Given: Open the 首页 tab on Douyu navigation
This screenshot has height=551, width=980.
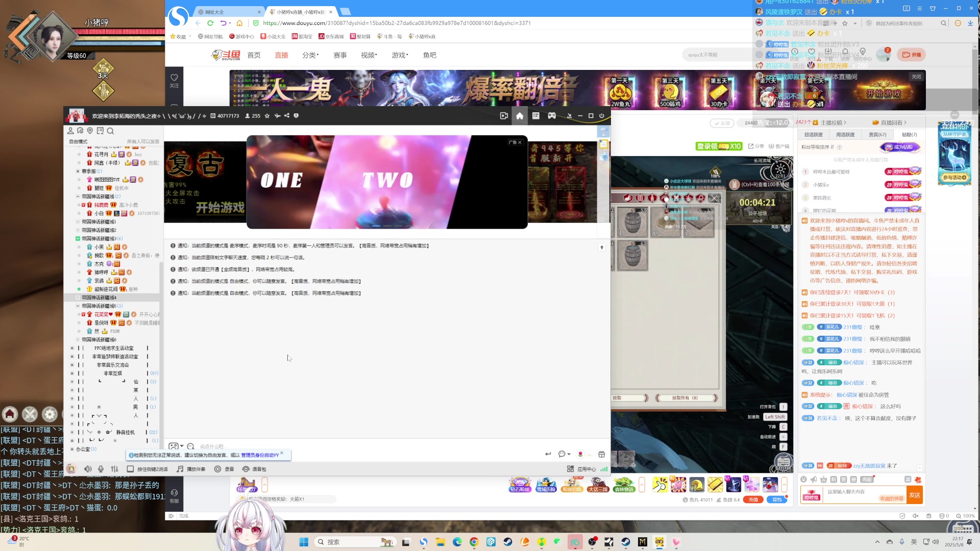Looking at the screenshot, I should [254, 55].
